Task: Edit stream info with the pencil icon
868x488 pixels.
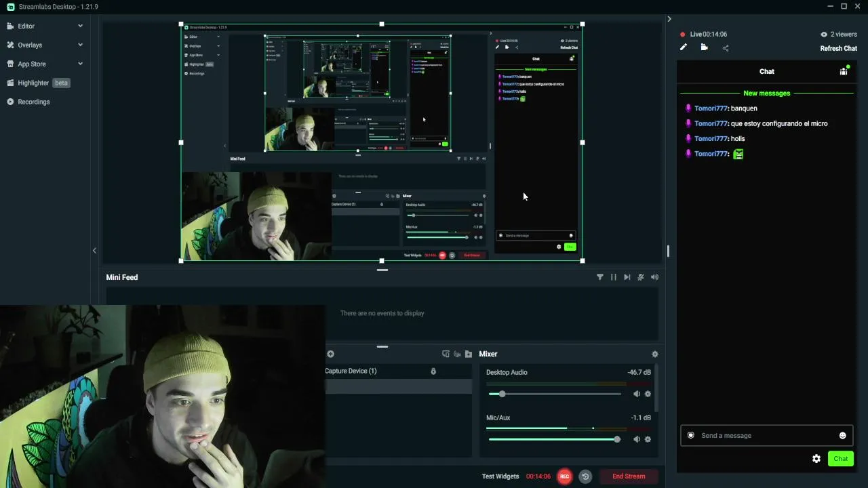Action: click(x=684, y=47)
